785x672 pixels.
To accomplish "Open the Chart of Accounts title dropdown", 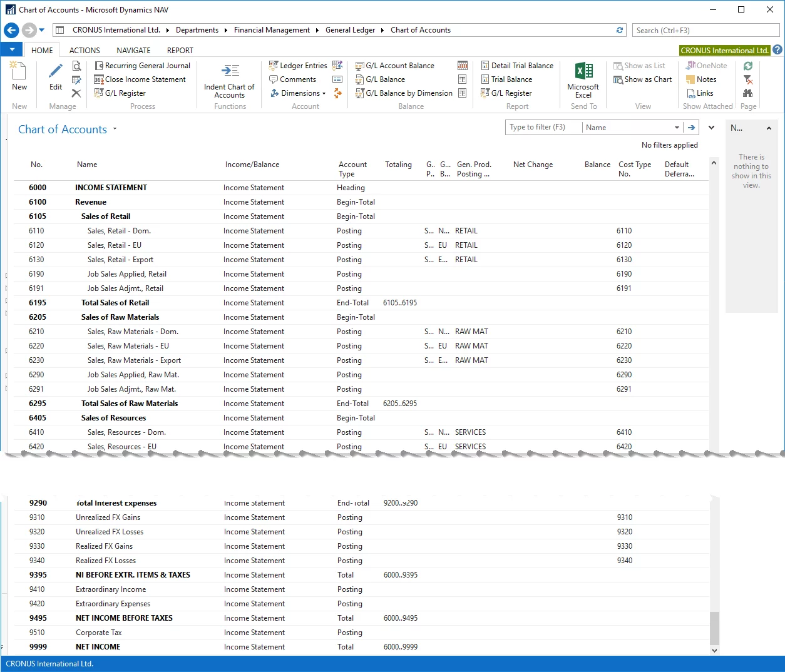I will pyautogui.click(x=115, y=130).
